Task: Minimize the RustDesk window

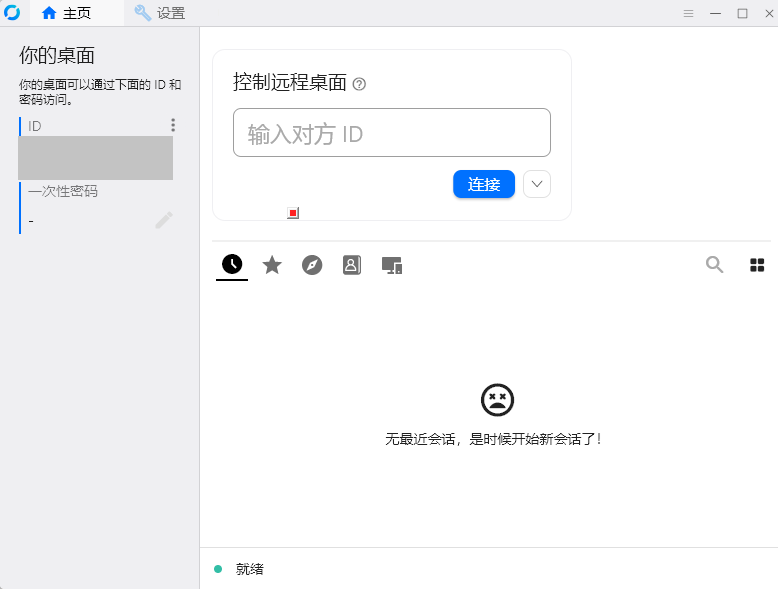Action: pyautogui.click(x=715, y=13)
